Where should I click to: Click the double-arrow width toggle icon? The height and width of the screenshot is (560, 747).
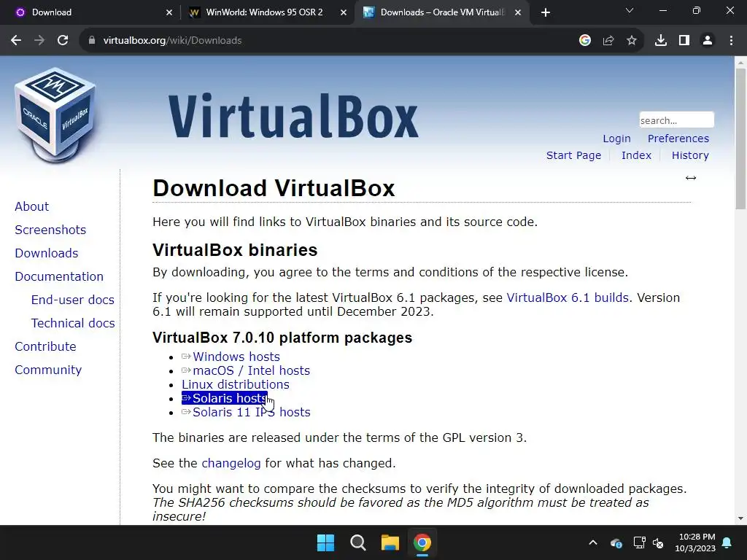tap(691, 178)
